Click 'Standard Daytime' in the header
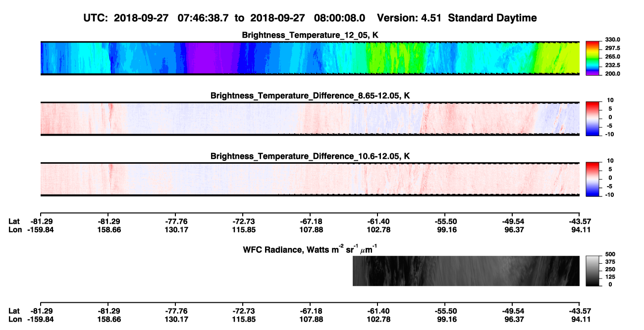644x330 pixels. (x=492, y=18)
